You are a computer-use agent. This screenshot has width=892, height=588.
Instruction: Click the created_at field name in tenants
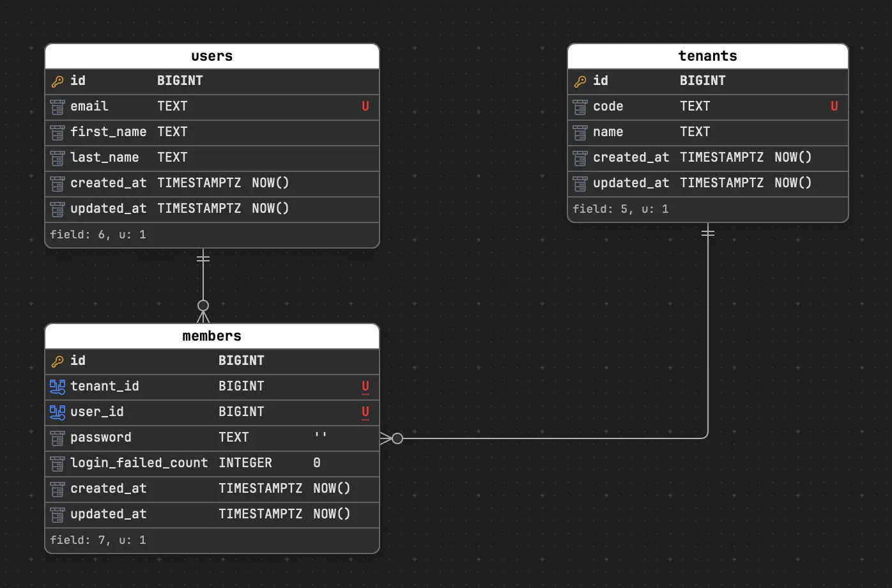coord(631,157)
